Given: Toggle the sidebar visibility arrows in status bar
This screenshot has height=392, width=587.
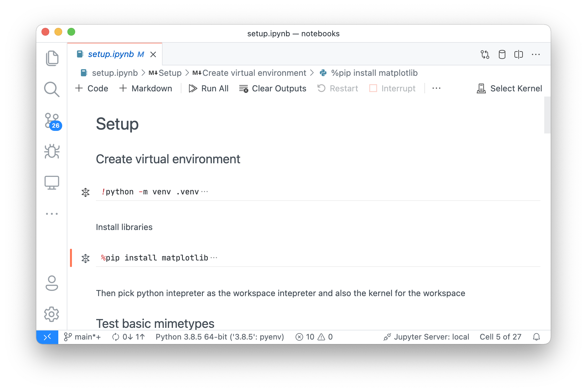Looking at the screenshot, I should (47, 337).
